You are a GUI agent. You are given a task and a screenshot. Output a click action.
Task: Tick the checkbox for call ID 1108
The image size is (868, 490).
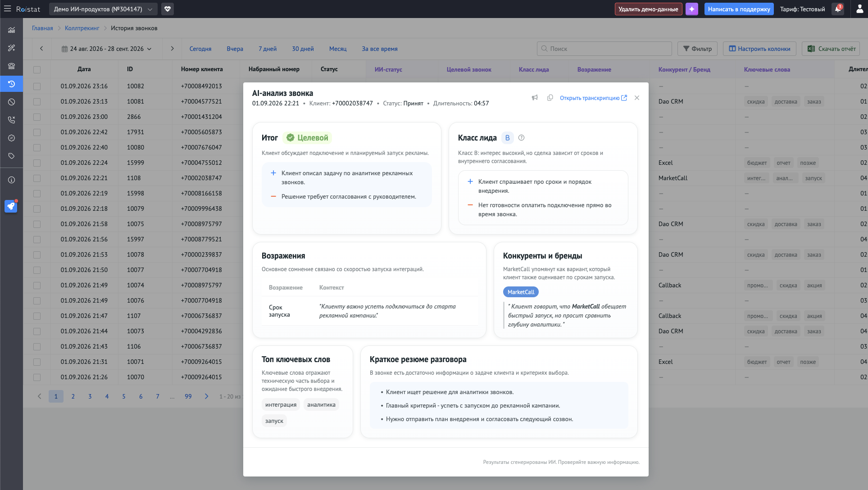click(x=37, y=178)
